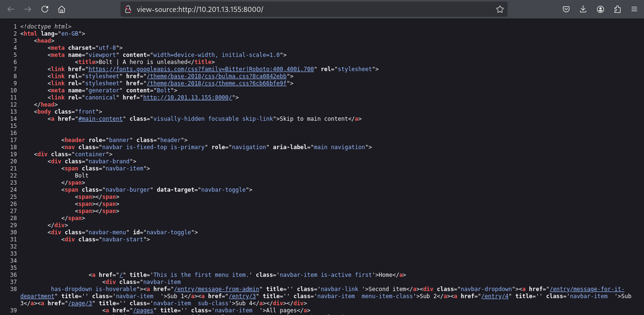This screenshot has width=644, height=315.
Task: Click the forward navigation arrow
Action: (28, 10)
